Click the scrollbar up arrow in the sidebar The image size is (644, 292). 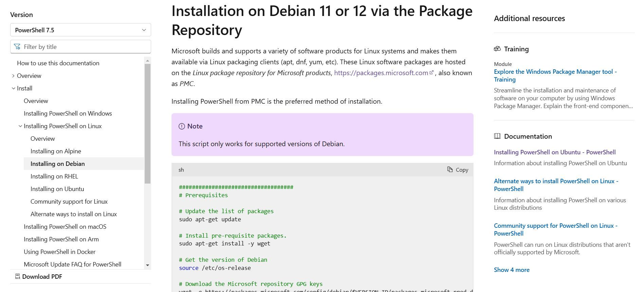147,61
